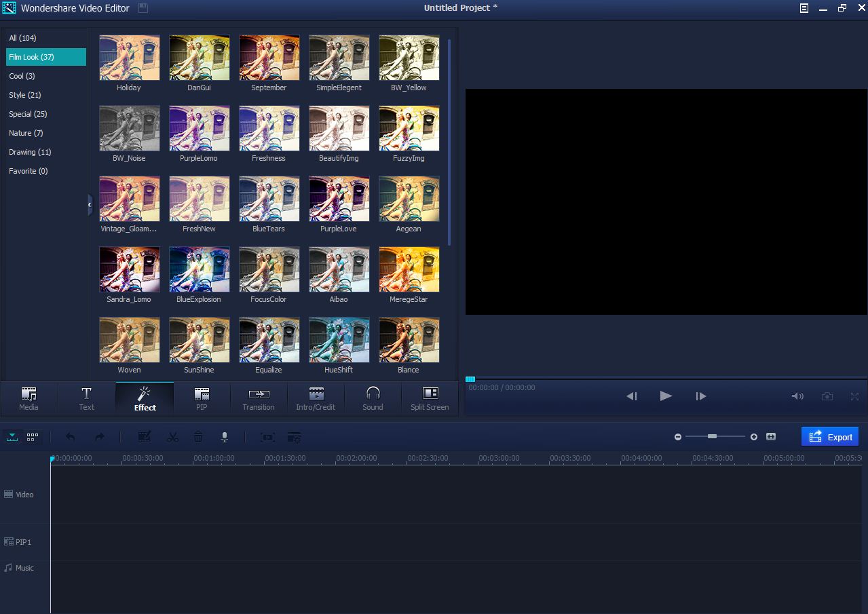Click the save project icon

click(x=143, y=8)
